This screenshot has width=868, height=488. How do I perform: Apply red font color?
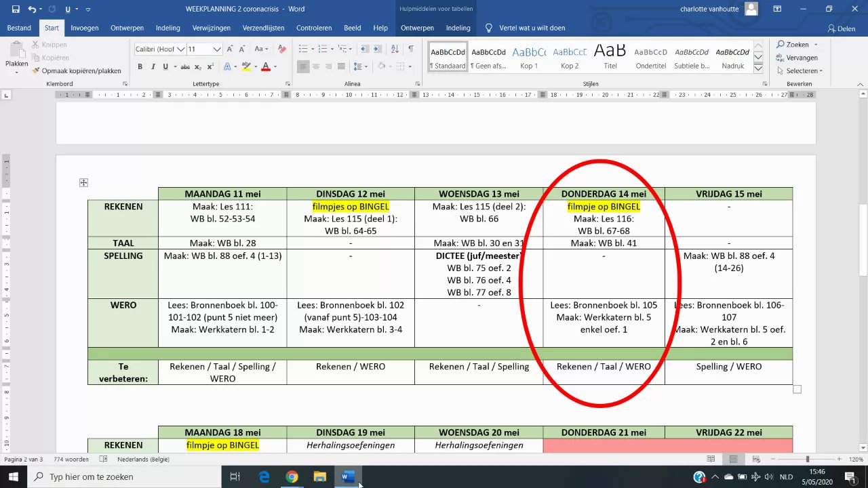265,67
